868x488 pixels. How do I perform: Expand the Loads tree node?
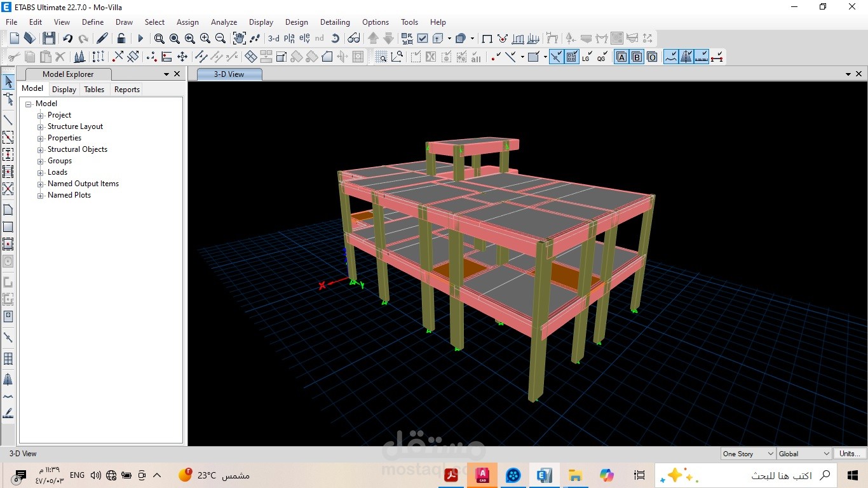tap(41, 173)
